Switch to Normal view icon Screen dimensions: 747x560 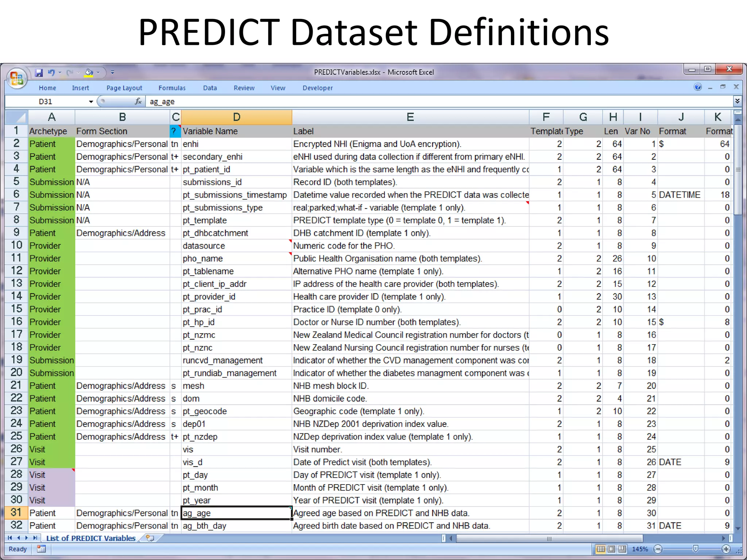click(x=600, y=549)
